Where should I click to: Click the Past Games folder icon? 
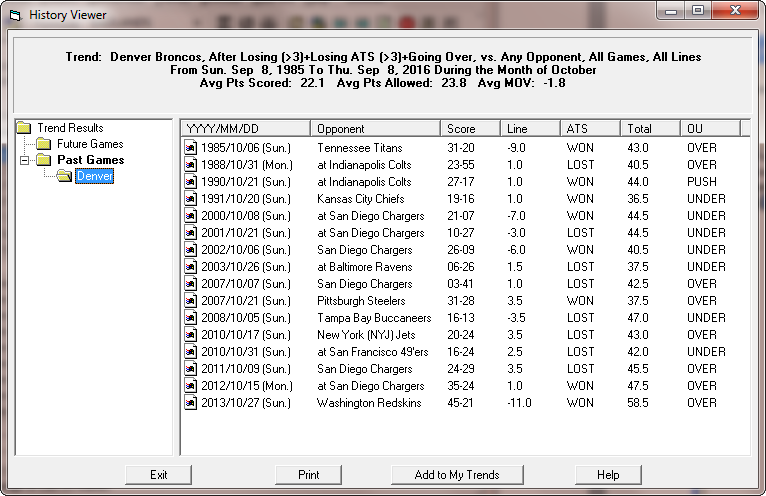43,160
